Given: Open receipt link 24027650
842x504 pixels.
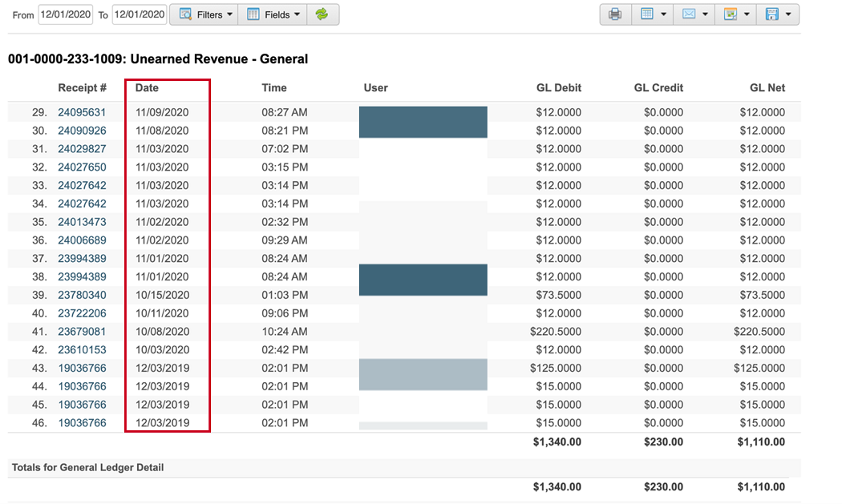Looking at the screenshot, I should pyautogui.click(x=82, y=167).
